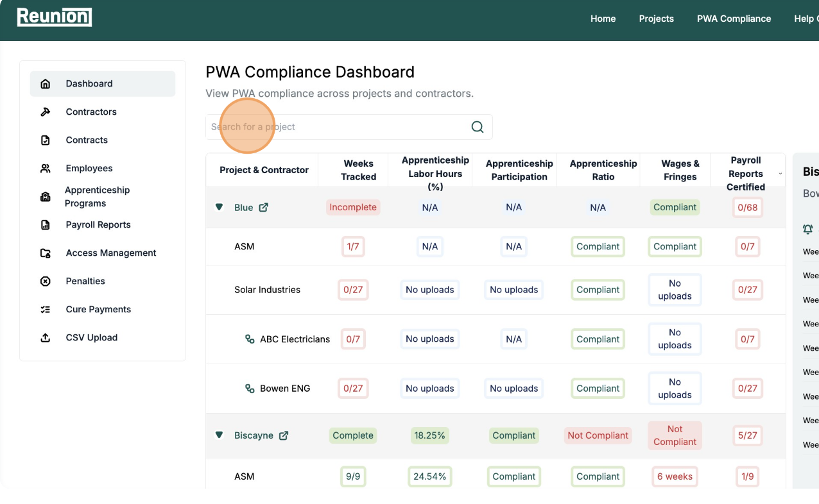Viewport: 819px width, 504px height.
Task: Click the search magnifier icon
Action: click(x=477, y=127)
